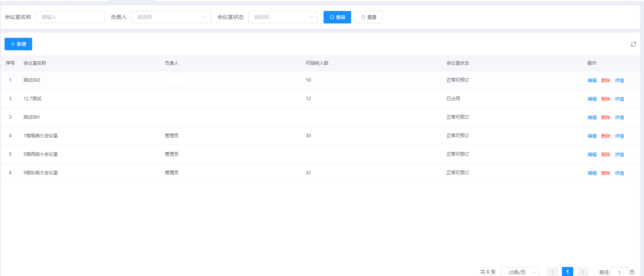Expand the 20条/页 page size selector

[x=520, y=272]
